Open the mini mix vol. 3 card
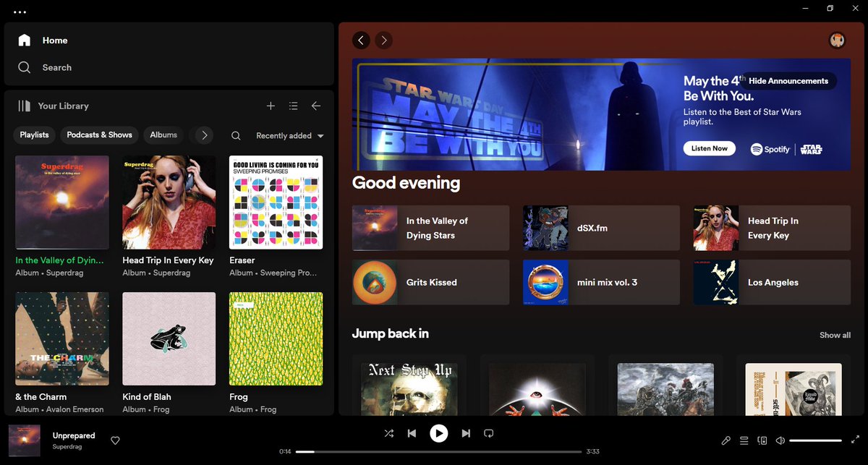 click(601, 282)
